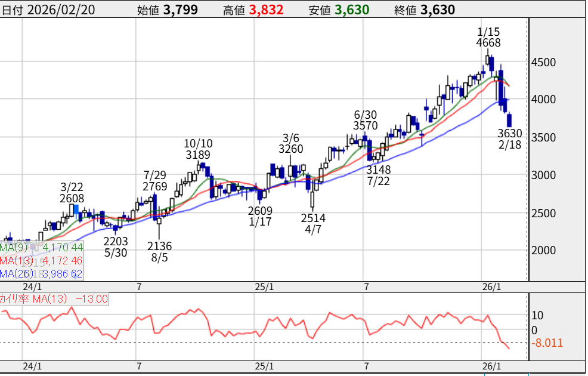Click the 3/22 high label 2608

(x=72, y=199)
